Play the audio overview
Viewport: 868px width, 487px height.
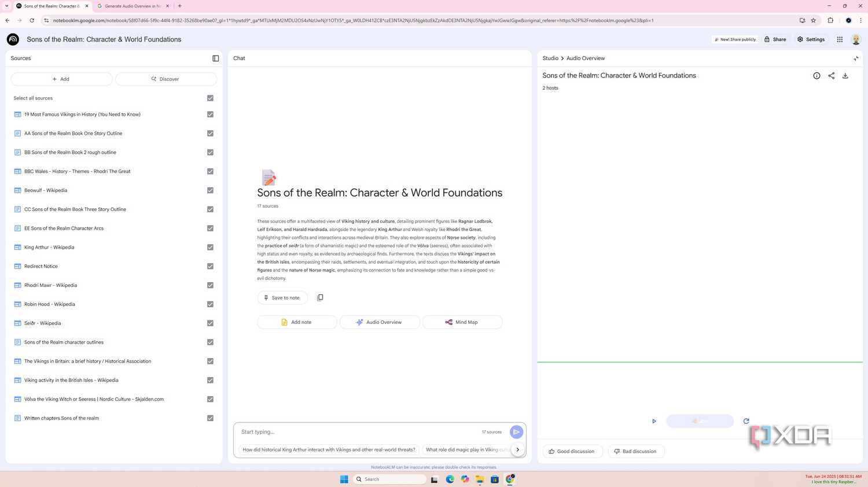click(x=654, y=421)
